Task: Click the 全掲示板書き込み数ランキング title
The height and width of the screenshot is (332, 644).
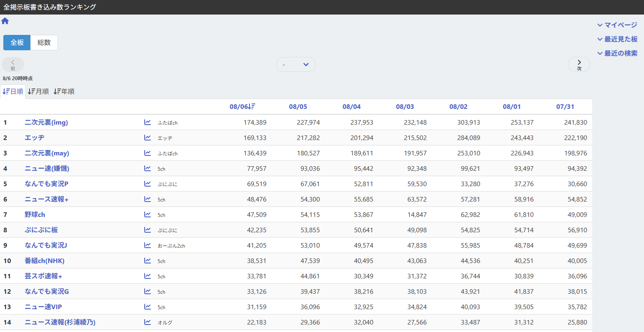Action: (x=49, y=7)
